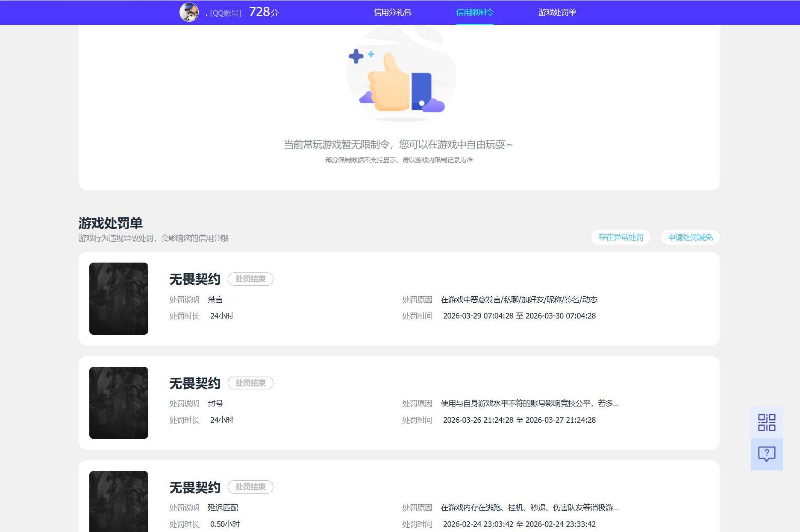Viewport: 800px width, 532px height.
Task: Click the 游戏处罚单 section heading
Action: pyautogui.click(x=111, y=223)
